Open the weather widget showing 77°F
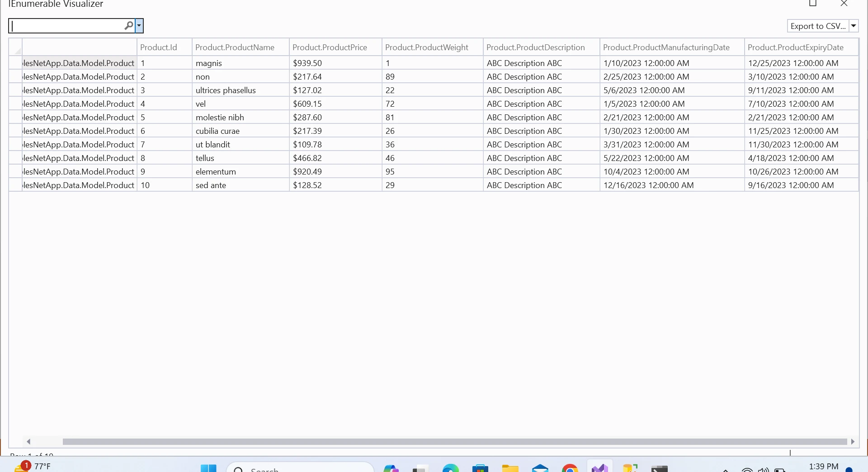This screenshot has height=472, width=868. [33, 467]
